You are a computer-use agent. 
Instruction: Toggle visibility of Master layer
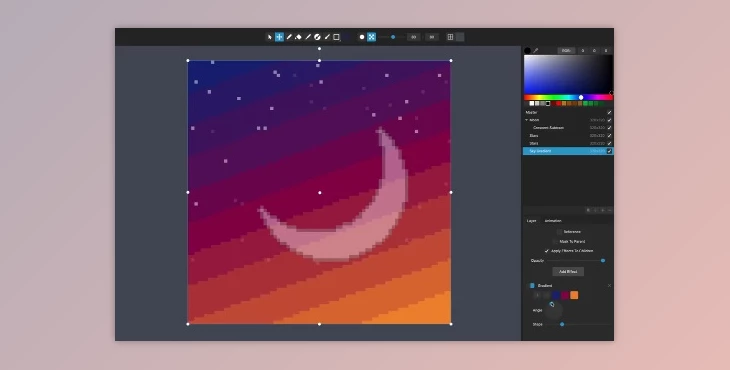(609, 112)
